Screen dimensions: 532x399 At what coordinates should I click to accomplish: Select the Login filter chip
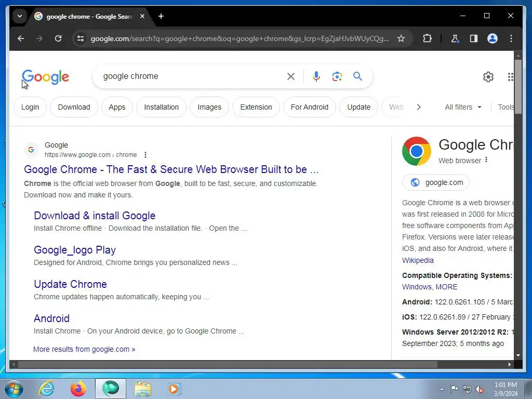click(x=30, y=107)
